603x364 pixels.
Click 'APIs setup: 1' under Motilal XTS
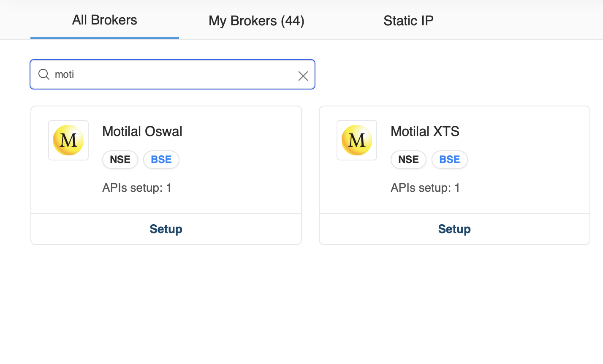[x=425, y=188]
